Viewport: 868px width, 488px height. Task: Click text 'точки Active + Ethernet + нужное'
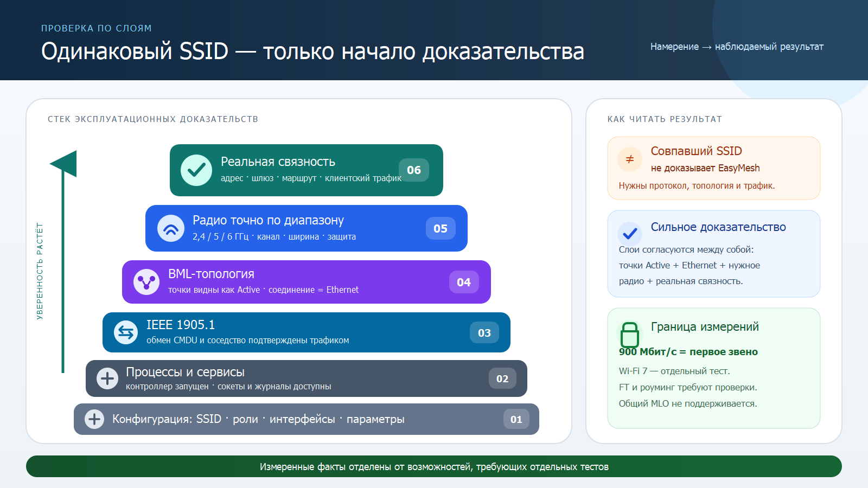(690, 265)
